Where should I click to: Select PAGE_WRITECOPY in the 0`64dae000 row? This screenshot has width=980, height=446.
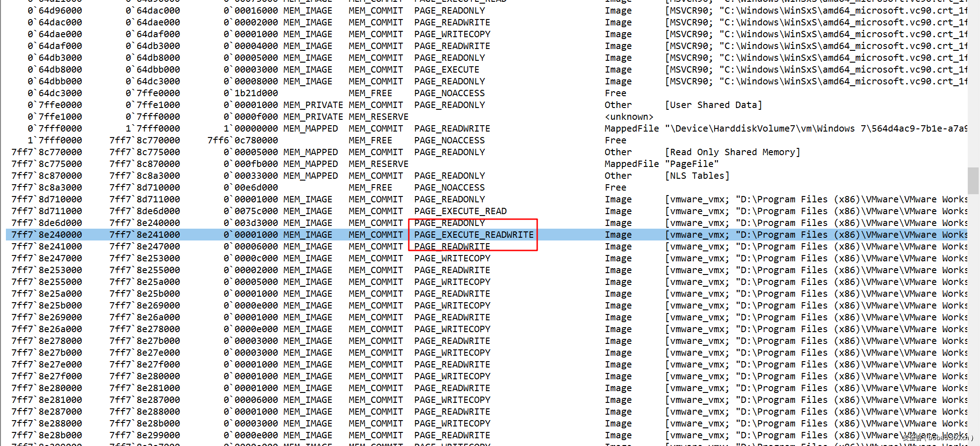pyautogui.click(x=452, y=34)
